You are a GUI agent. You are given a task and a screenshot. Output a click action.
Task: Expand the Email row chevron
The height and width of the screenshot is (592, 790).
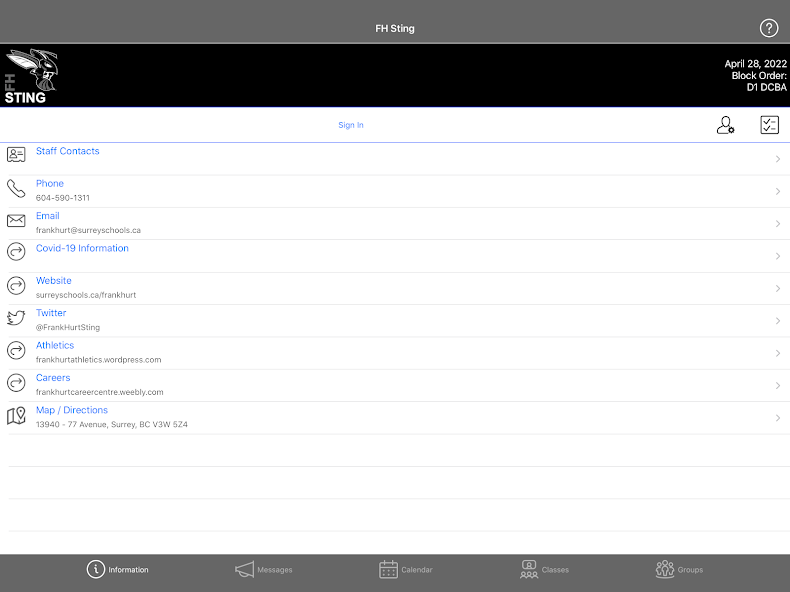[x=778, y=224]
